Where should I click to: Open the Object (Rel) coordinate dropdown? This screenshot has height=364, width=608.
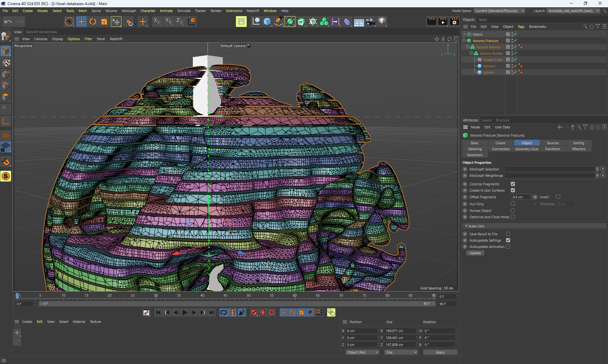pos(362,352)
